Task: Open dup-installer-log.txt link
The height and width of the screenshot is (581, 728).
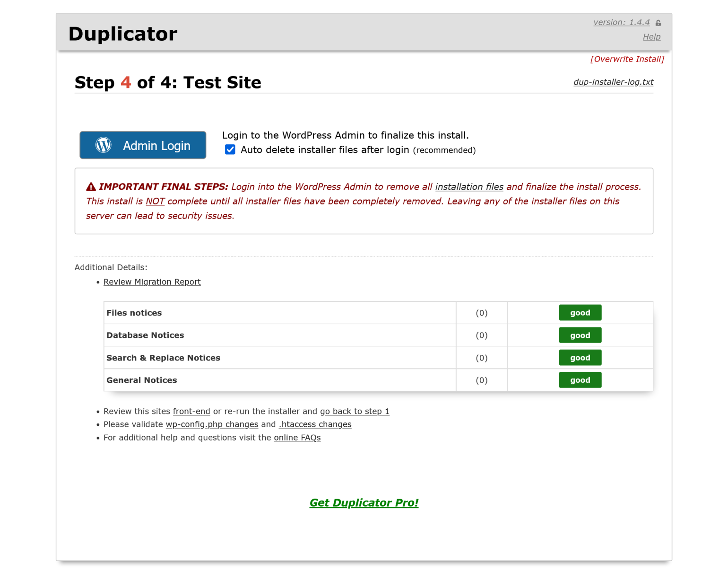Action: tap(614, 82)
